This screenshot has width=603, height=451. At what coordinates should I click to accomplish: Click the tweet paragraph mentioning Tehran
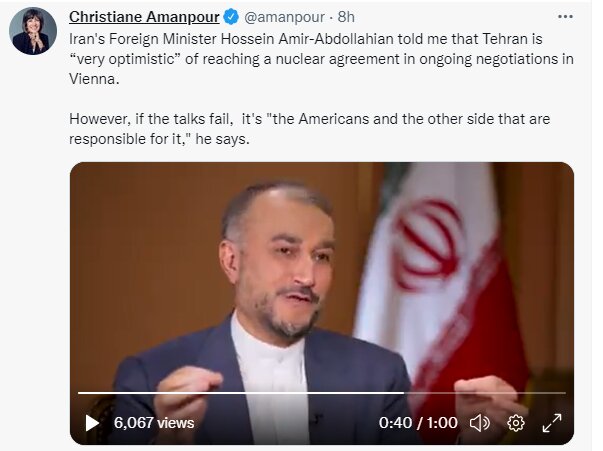coord(321,59)
